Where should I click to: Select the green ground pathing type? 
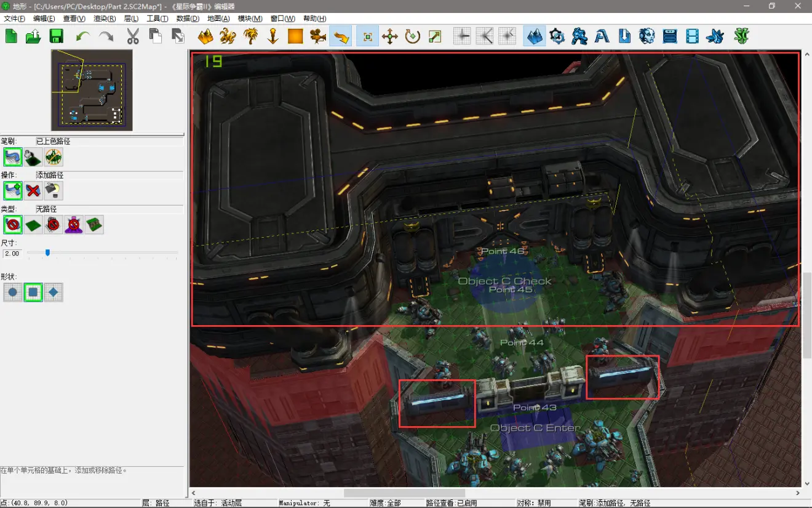click(x=33, y=225)
